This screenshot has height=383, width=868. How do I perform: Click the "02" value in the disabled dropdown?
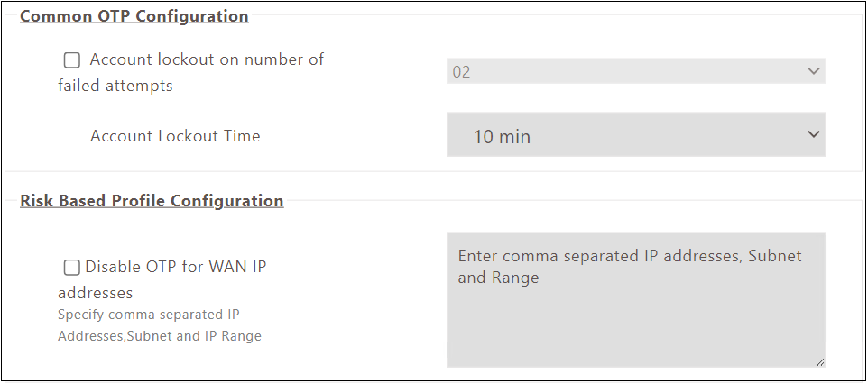[461, 72]
